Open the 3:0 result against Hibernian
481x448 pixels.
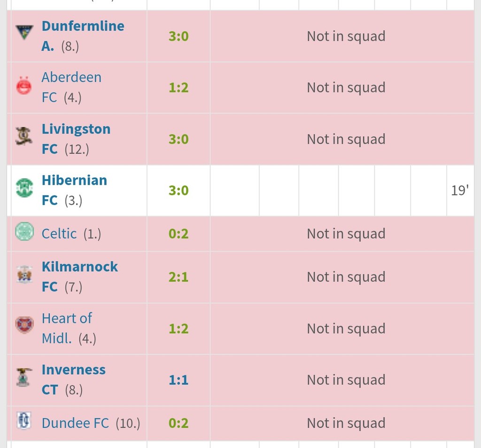click(x=178, y=190)
